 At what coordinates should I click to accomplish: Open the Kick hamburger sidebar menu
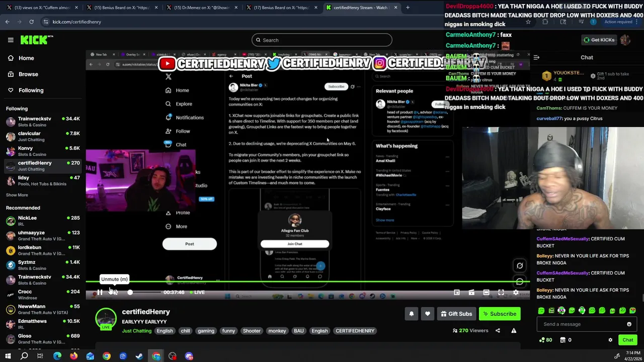pyautogui.click(x=11, y=40)
